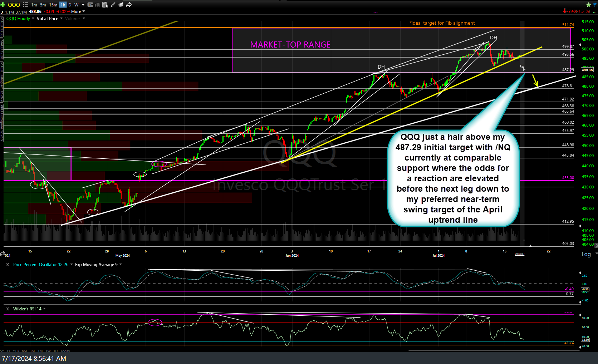Switch to 15m timeframe
This screenshot has width=598, height=364.
pos(53,5)
